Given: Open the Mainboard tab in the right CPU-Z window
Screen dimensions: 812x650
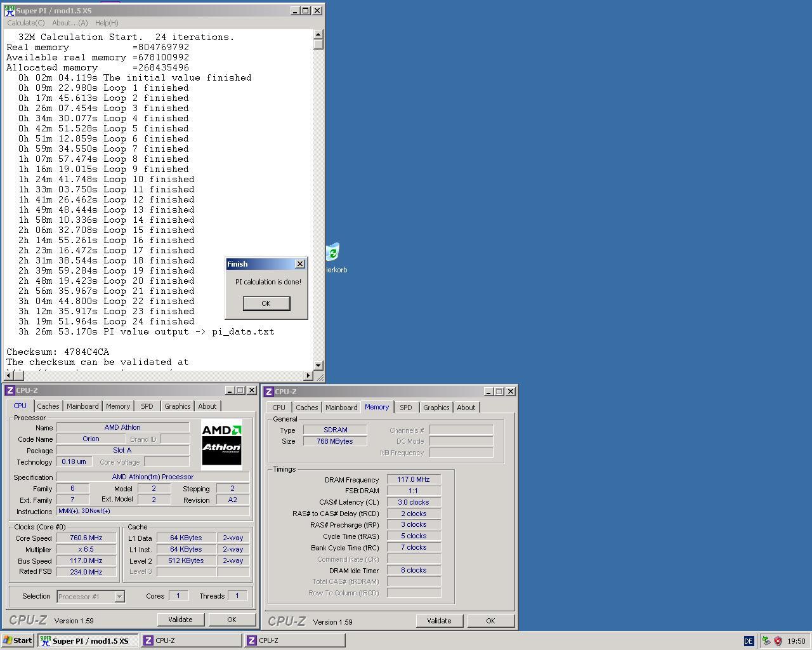Looking at the screenshot, I should coord(341,408).
